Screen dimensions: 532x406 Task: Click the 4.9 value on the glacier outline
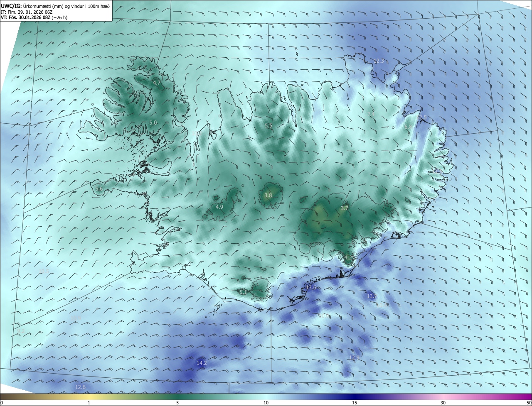(219, 207)
